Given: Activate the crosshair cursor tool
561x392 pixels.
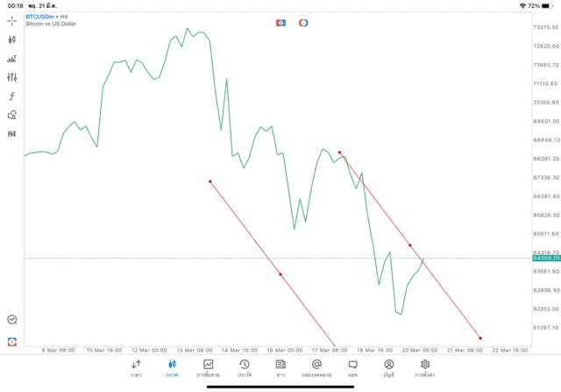Looking at the screenshot, I should point(12,19).
